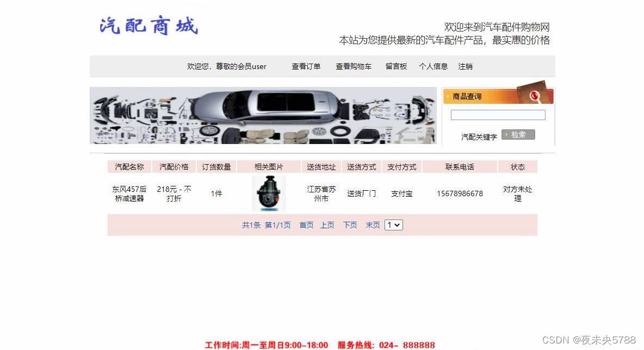Click the 检索 search button
Screen dimensions: 644x350
pyautogui.click(x=518, y=135)
